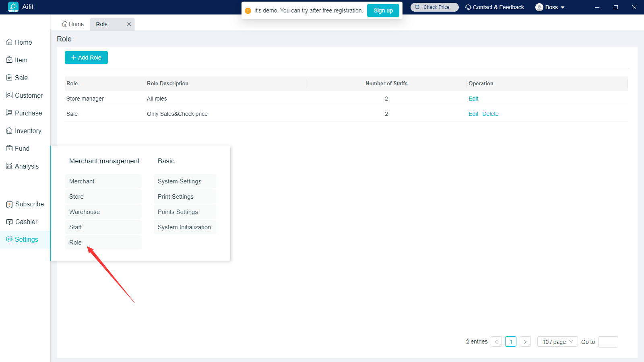This screenshot has height=362, width=644.
Task: Switch to the Home tab
Action: click(73, 24)
